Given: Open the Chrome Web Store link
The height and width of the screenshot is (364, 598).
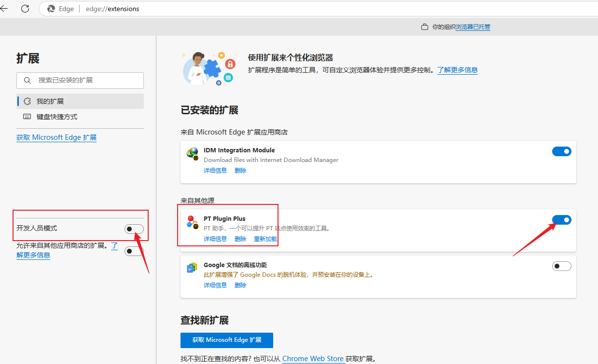Looking at the screenshot, I should point(313,359).
